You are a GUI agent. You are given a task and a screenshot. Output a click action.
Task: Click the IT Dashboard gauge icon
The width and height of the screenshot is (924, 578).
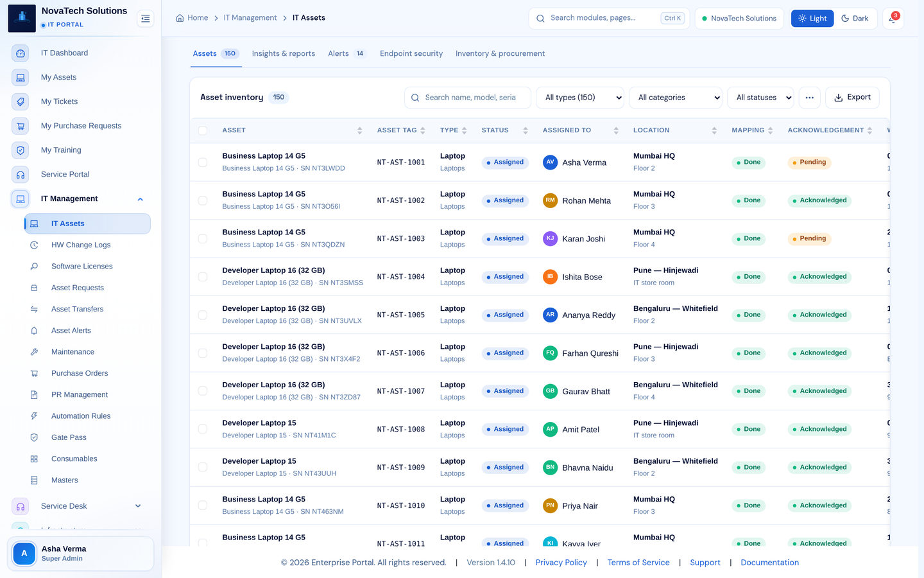click(21, 53)
